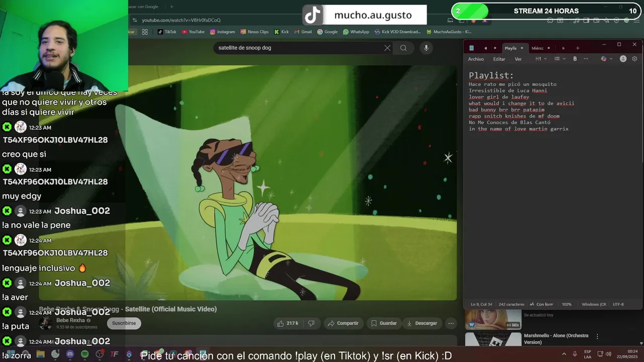Open the Notepad account profile icon
The height and width of the screenshot is (362, 644).
(623, 59)
